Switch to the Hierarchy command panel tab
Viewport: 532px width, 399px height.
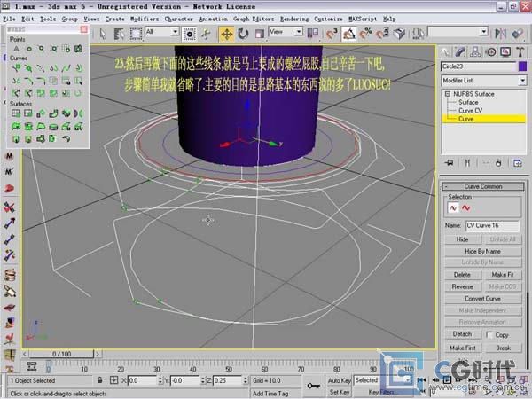[x=475, y=52]
